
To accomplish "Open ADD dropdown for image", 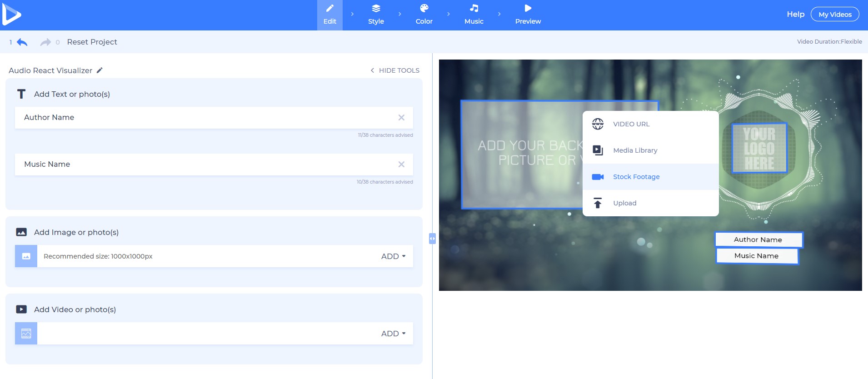I will [x=393, y=256].
